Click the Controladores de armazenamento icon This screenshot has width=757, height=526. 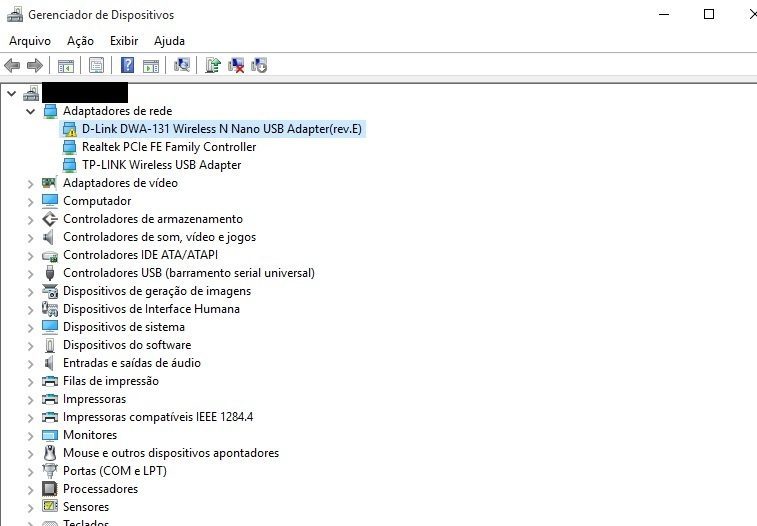(x=50, y=219)
